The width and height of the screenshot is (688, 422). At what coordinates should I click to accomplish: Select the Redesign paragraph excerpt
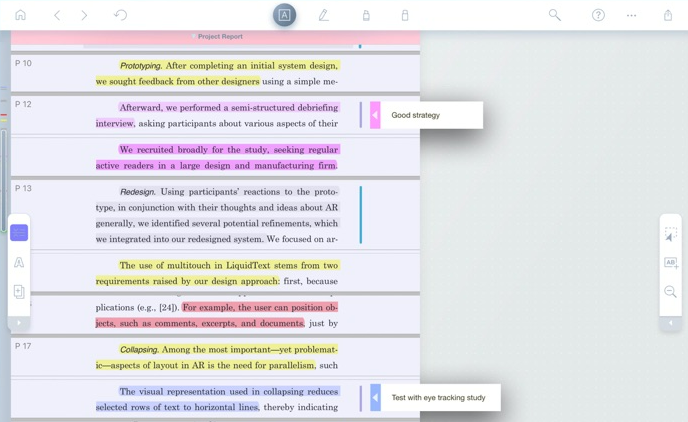click(218, 215)
